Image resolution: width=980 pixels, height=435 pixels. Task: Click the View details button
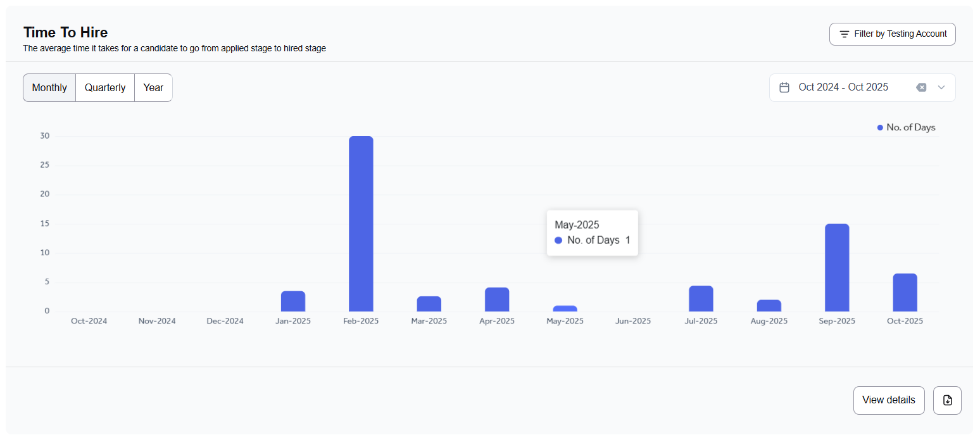[x=888, y=400]
